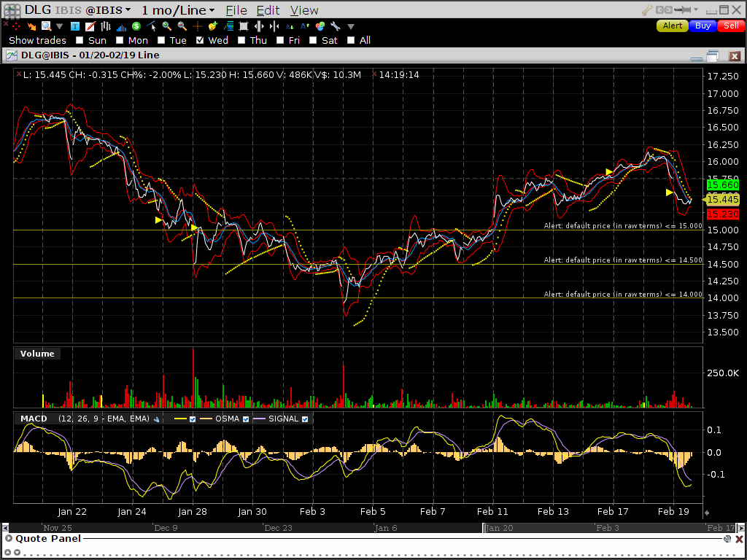Enable the Fri show trades checkbox
The height and width of the screenshot is (560, 747).
280,41
